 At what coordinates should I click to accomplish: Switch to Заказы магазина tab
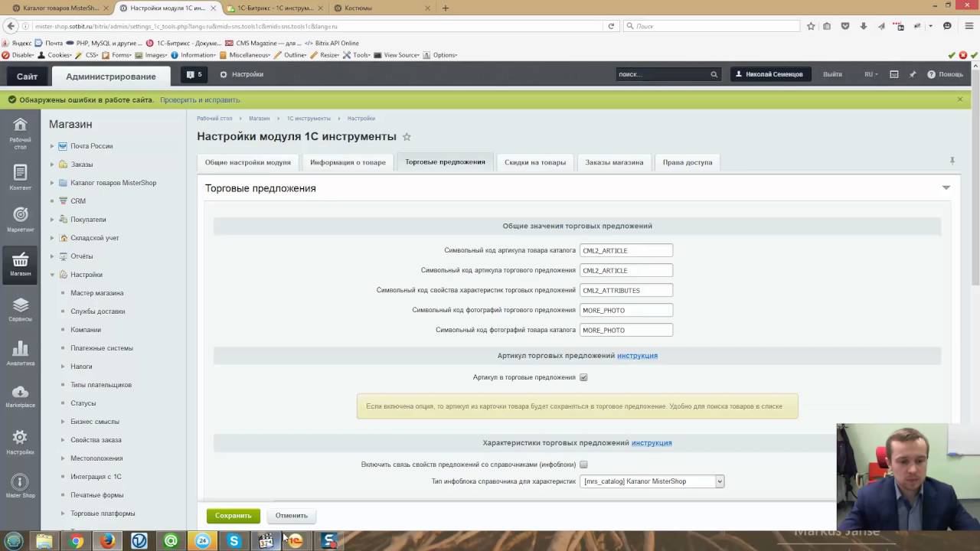coord(614,162)
